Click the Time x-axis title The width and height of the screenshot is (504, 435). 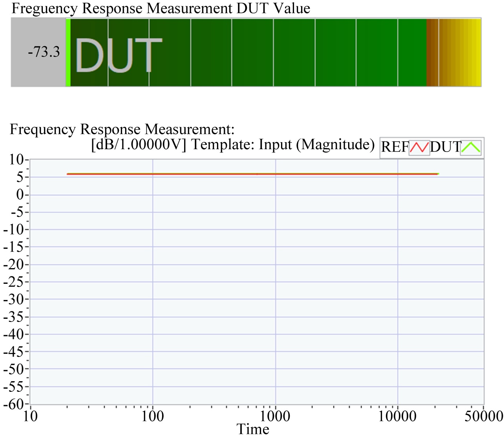point(253,429)
